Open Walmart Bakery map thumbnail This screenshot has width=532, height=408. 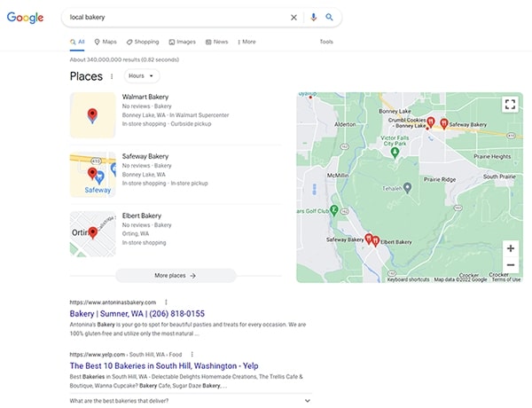(92, 115)
